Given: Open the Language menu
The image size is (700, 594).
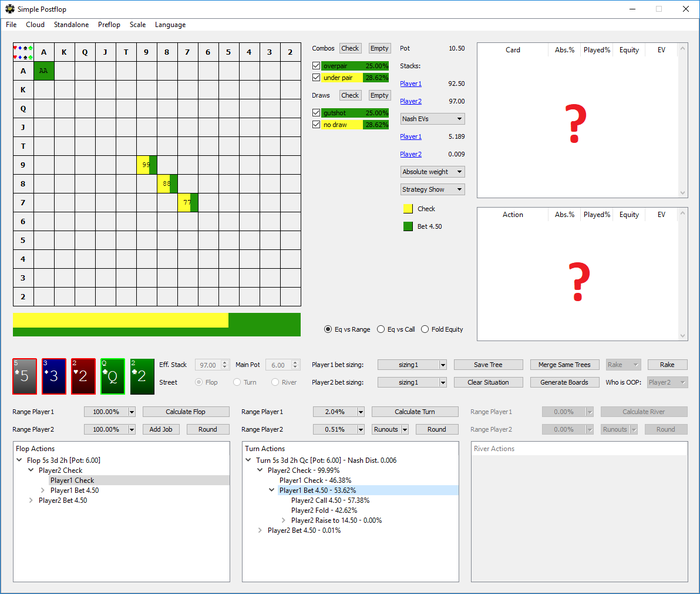Looking at the screenshot, I should click(x=170, y=25).
